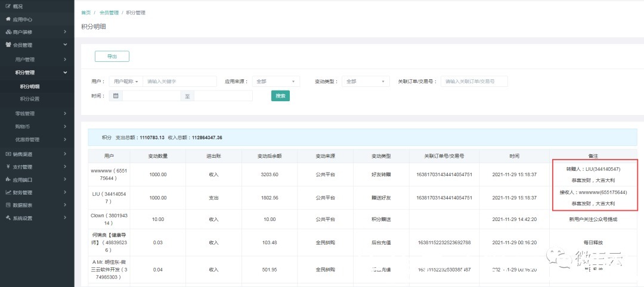Click the 变动后余额 column header
This screenshot has width=644, height=287.
point(270,156)
